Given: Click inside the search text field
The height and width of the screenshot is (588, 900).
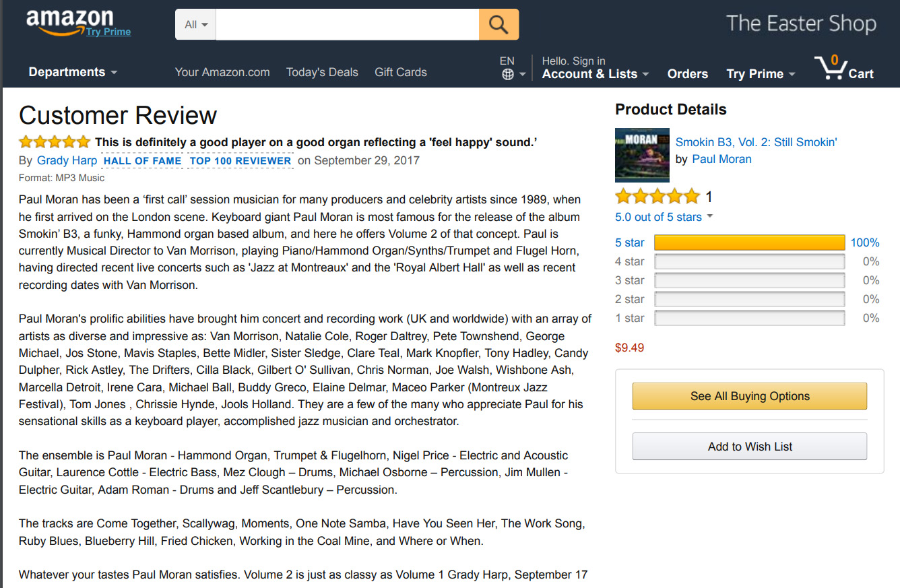Looking at the screenshot, I should click(x=348, y=24).
